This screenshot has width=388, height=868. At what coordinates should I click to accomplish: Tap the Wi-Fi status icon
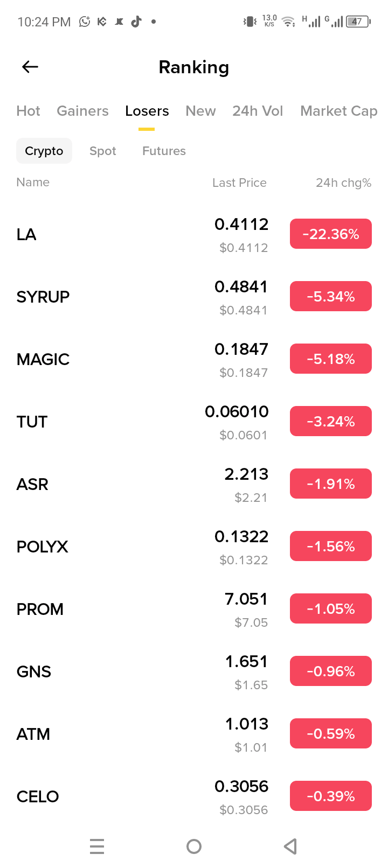pos(289,22)
